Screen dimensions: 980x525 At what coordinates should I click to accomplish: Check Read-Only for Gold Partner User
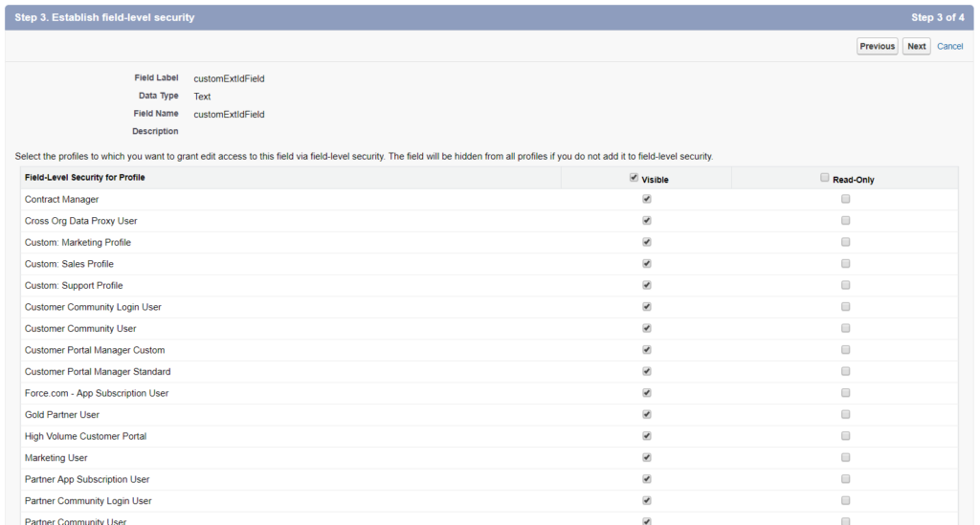(x=846, y=414)
